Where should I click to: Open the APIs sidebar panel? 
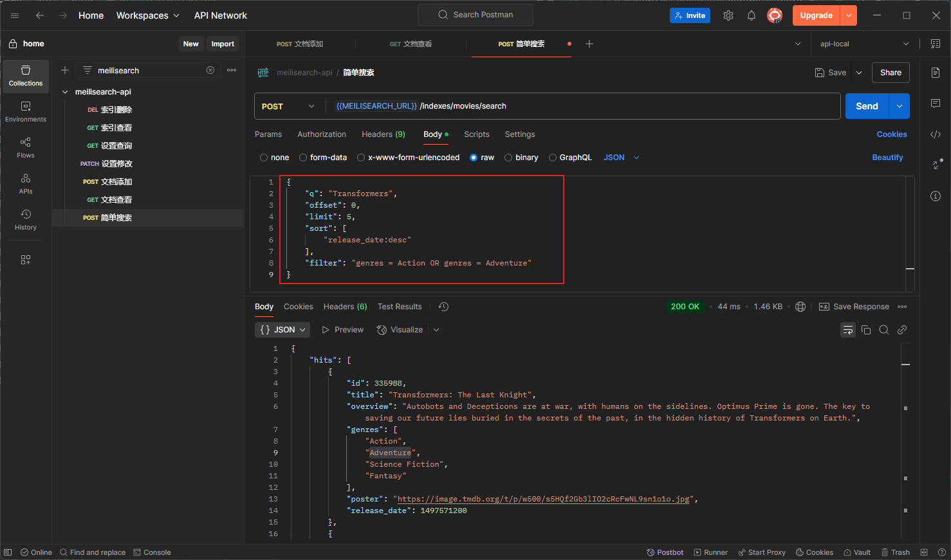[x=25, y=183]
